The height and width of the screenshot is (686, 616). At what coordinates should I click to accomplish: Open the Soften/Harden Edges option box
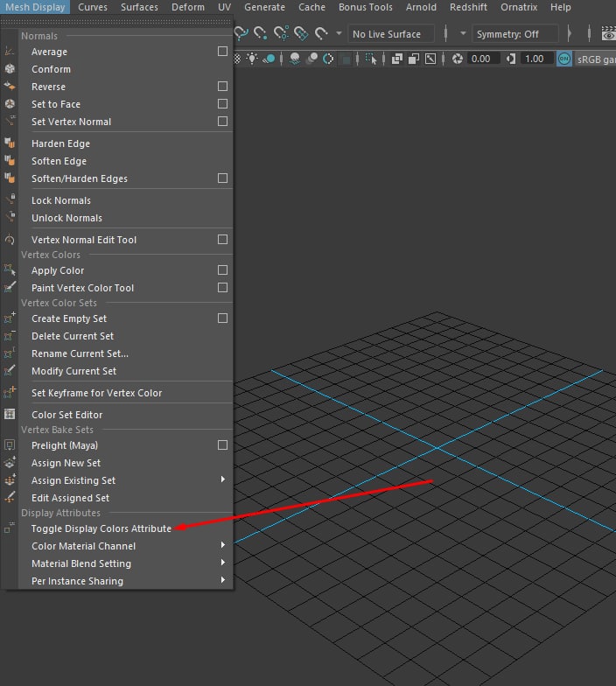pyautogui.click(x=222, y=178)
